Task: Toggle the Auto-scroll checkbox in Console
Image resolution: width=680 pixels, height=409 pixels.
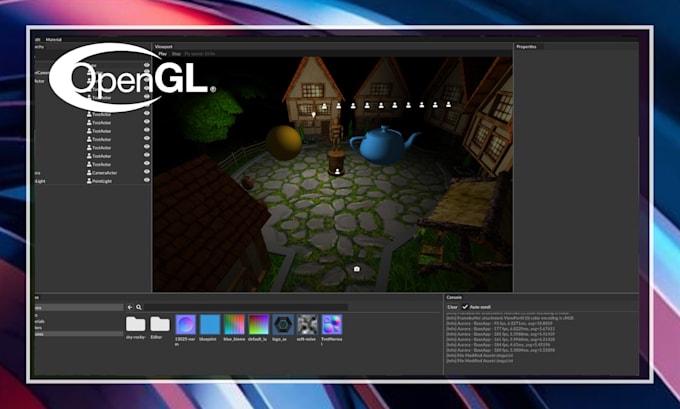Action: [x=465, y=307]
